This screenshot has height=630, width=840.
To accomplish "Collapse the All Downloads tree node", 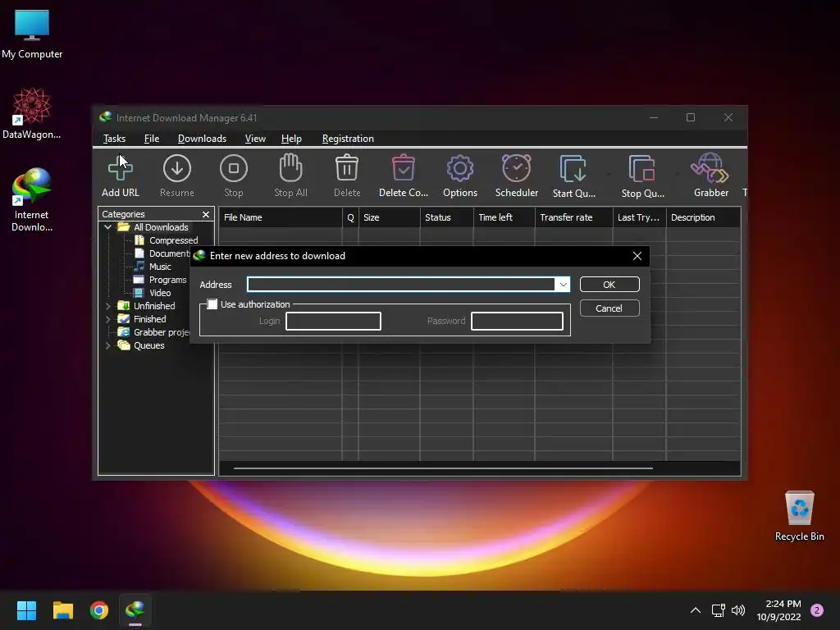I will click(108, 227).
